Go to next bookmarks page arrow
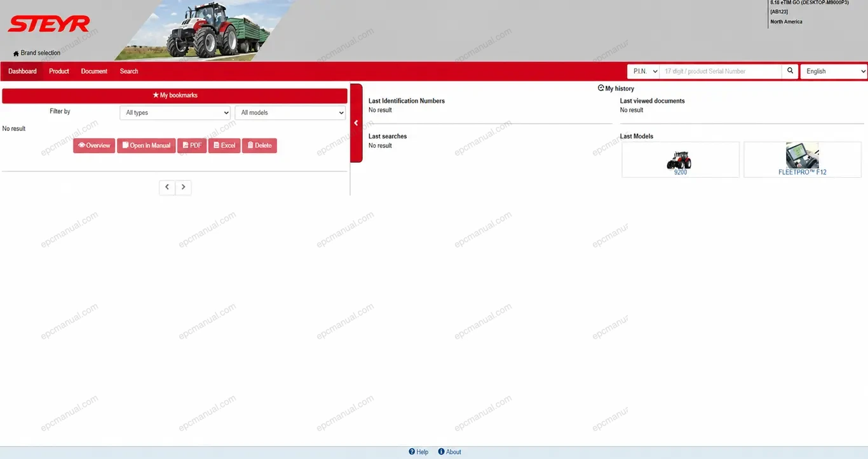Screen dimensions: 868x459 point(183,187)
